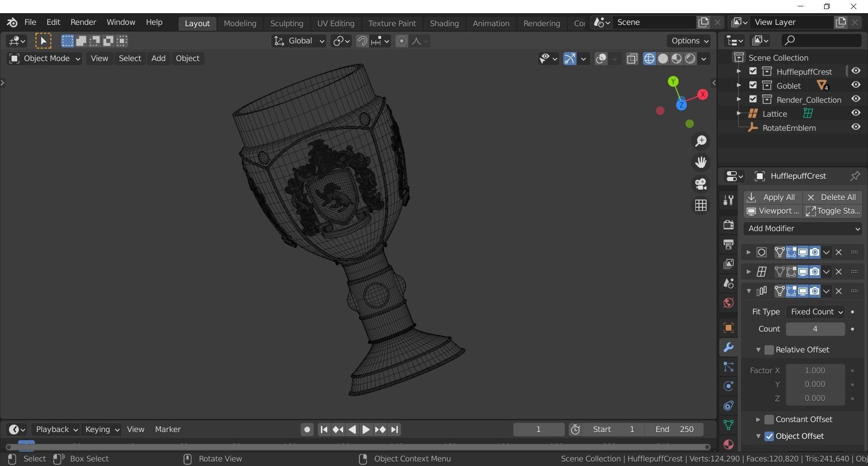The width and height of the screenshot is (868, 466).
Task: Hide RotateEmblem object in viewport
Action: 856,127
